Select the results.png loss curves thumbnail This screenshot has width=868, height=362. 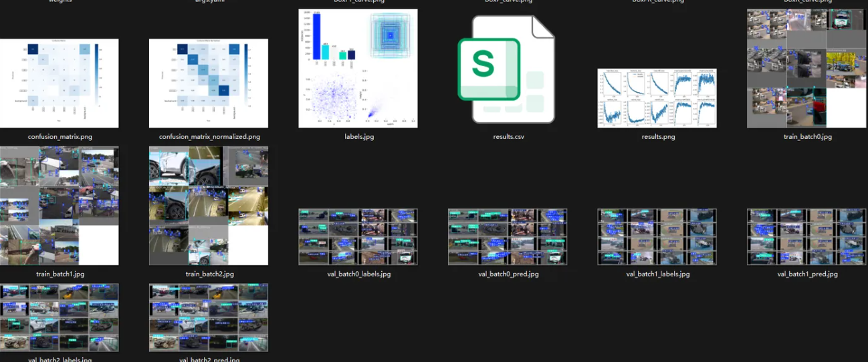click(657, 98)
